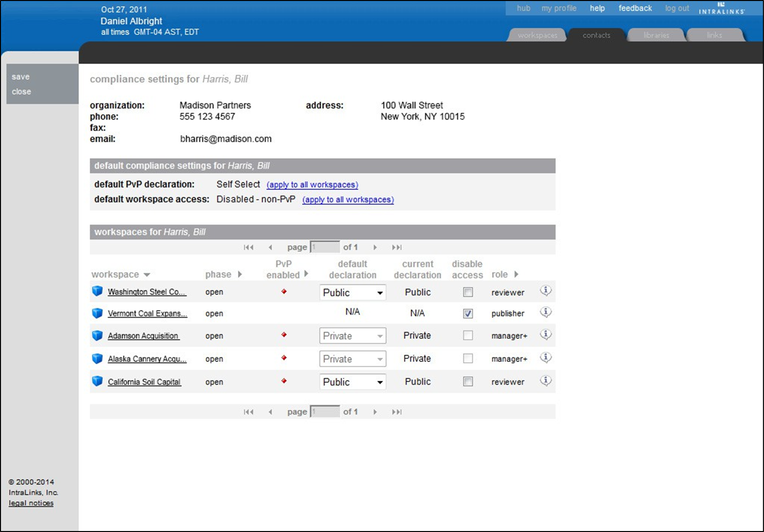Uncheck disable access for Vermont Coal
Image resolution: width=764 pixels, height=532 pixels.
click(x=468, y=313)
